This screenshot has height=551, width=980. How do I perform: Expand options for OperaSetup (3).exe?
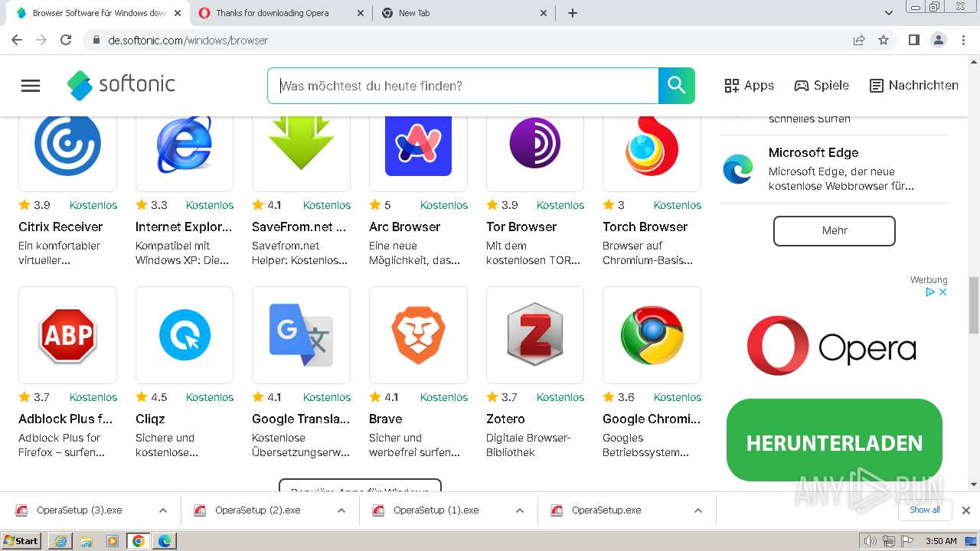[x=163, y=510]
